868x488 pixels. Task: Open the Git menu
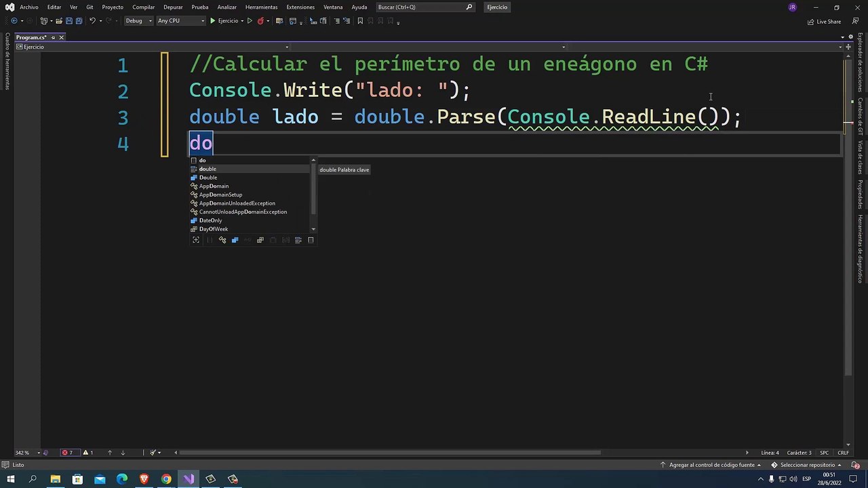click(x=90, y=7)
